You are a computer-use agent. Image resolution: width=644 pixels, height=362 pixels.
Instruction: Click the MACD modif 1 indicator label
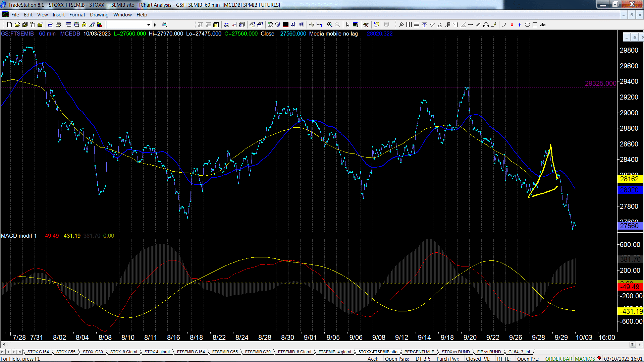click(x=19, y=236)
